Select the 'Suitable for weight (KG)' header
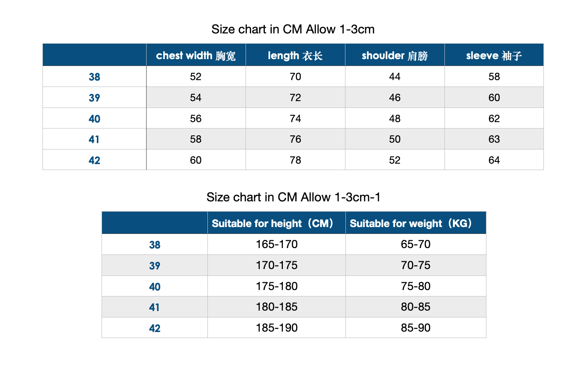Image resolution: width=588 pixels, height=383 pixels. [416, 223]
